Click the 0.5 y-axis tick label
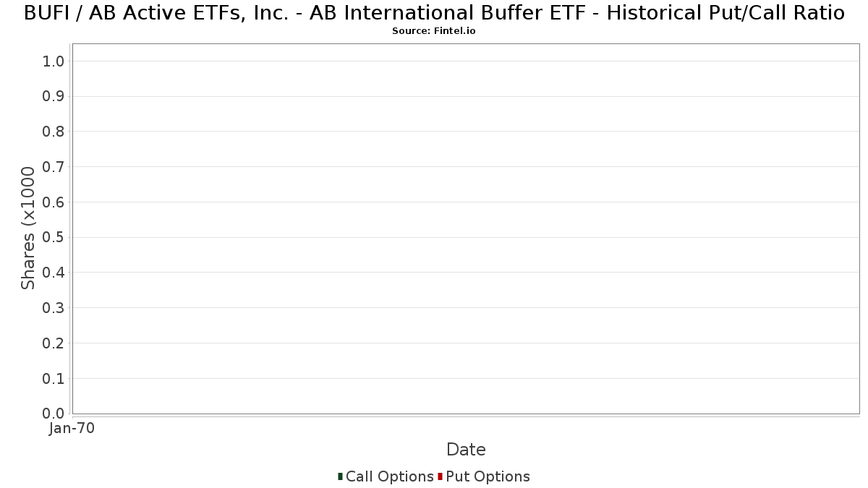Viewport: 868px width, 488px height. tap(54, 238)
